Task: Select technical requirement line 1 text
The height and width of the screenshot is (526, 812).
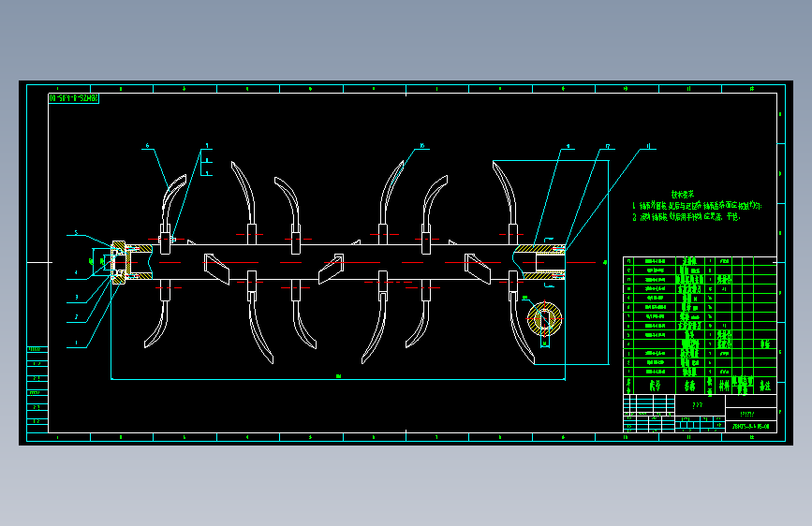Action: (697, 206)
